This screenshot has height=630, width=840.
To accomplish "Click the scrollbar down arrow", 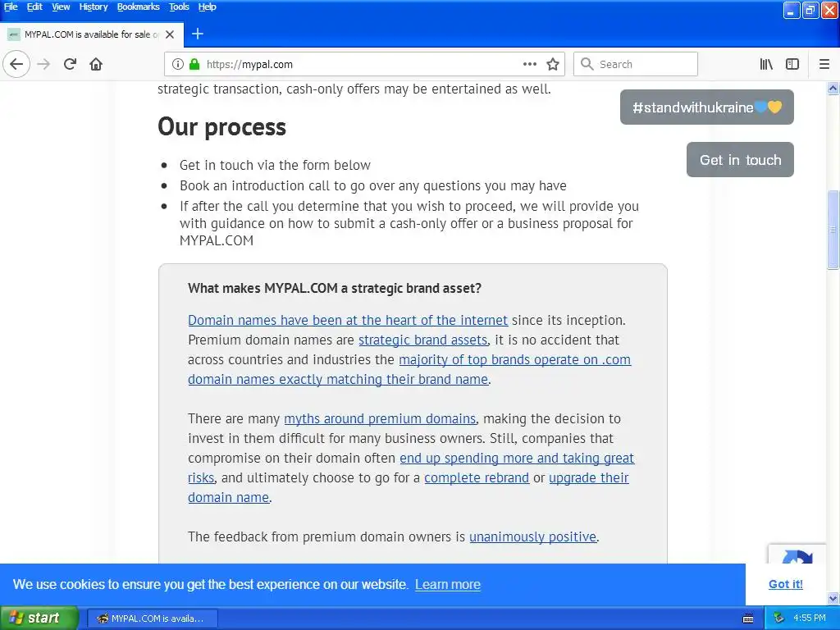I will [x=833, y=598].
